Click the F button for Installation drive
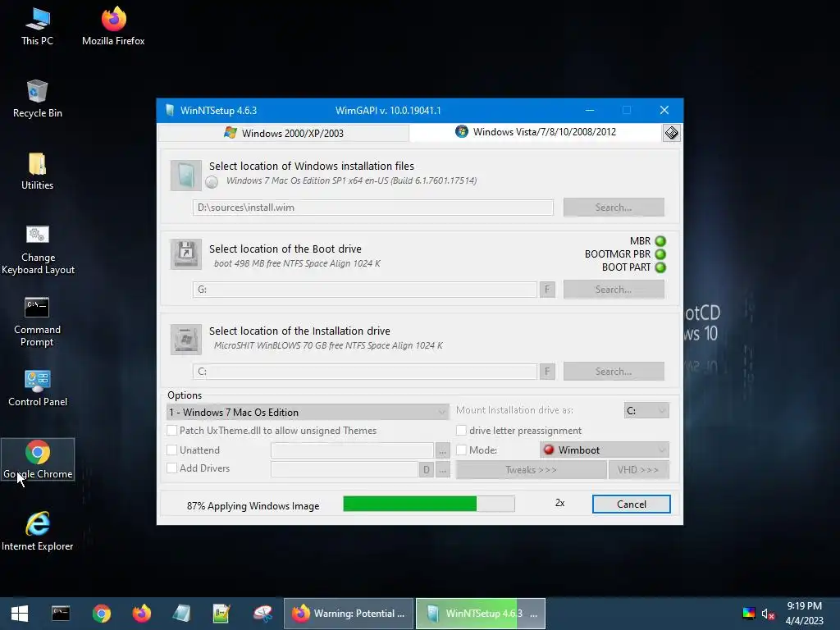 pos(547,372)
